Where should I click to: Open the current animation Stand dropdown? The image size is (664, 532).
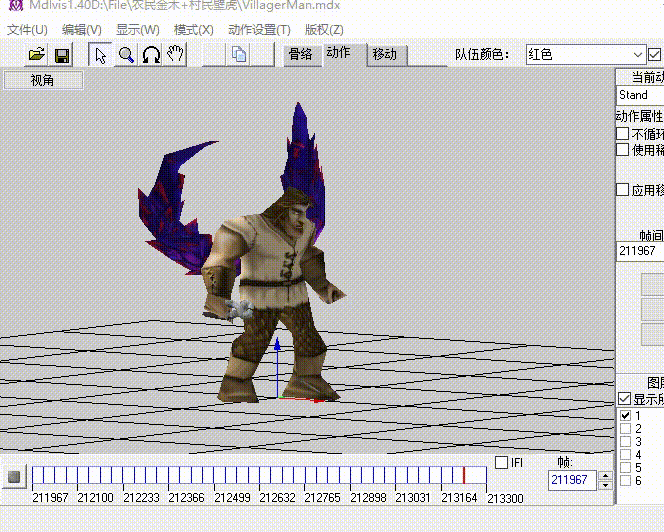[640, 95]
